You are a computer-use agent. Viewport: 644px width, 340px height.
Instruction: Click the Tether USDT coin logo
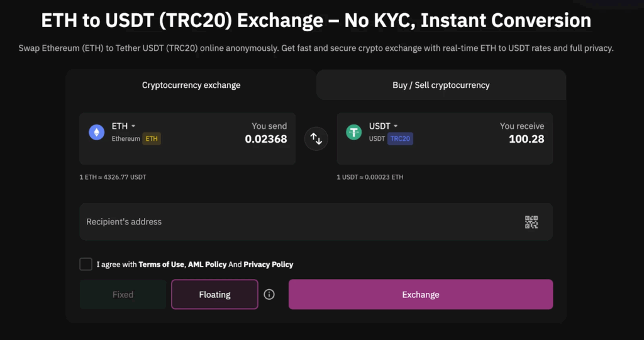click(354, 132)
